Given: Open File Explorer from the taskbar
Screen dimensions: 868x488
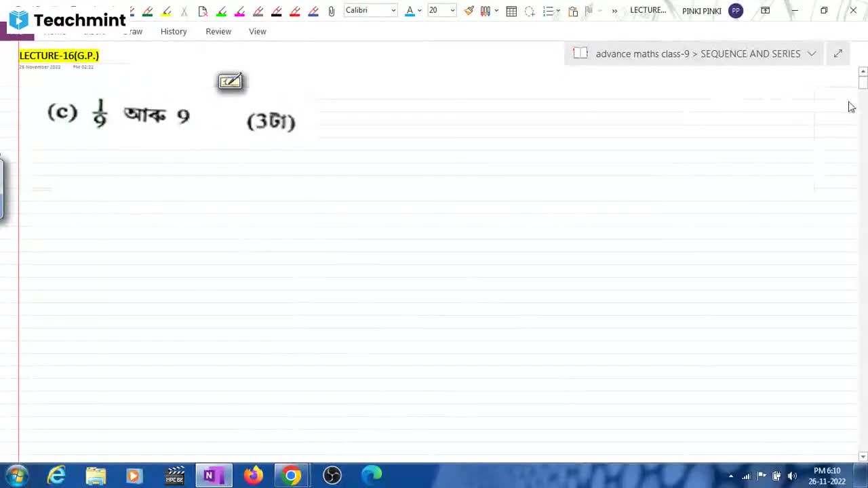Looking at the screenshot, I should click(x=96, y=476).
